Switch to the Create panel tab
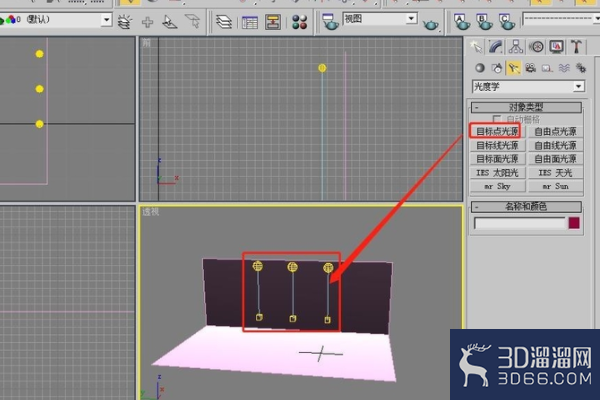Viewport: 600px width, 400px height. click(x=476, y=47)
